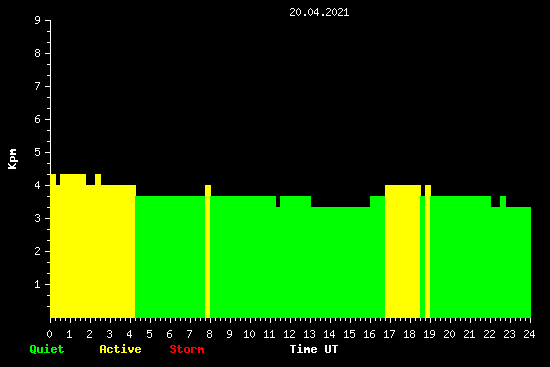The image size is (550, 367).
Task: Click the yellow Active legend label
Action: 120,349
